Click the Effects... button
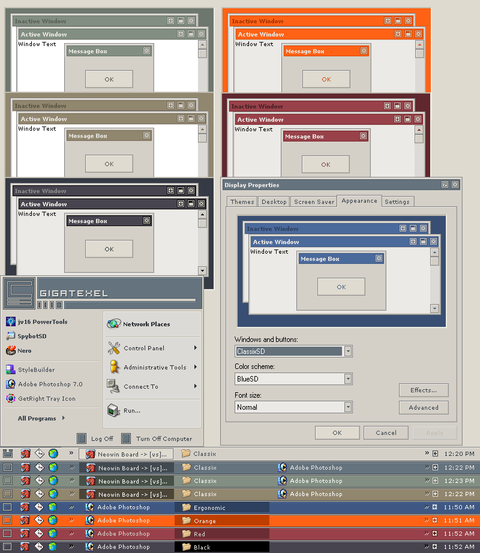Viewport: 480px width, 553px height. click(x=424, y=390)
